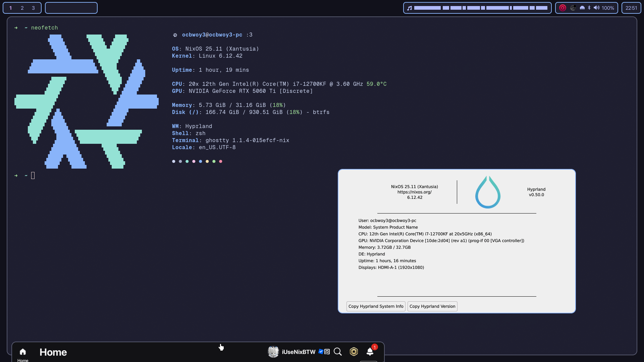Click the dark globe tray icon
Image resolution: width=644 pixels, height=362 pixels.
[573, 8]
